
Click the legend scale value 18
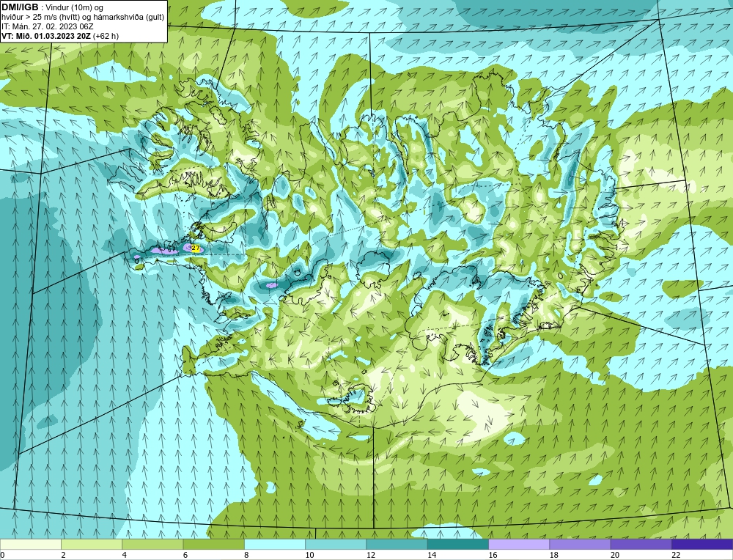(553, 555)
